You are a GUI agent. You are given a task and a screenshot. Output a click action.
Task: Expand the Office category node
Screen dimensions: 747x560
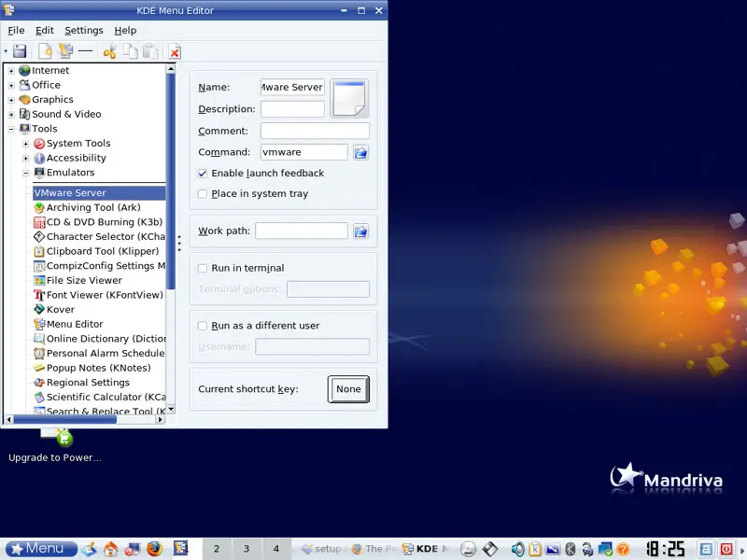pyautogui.click(x=11, y=86)
